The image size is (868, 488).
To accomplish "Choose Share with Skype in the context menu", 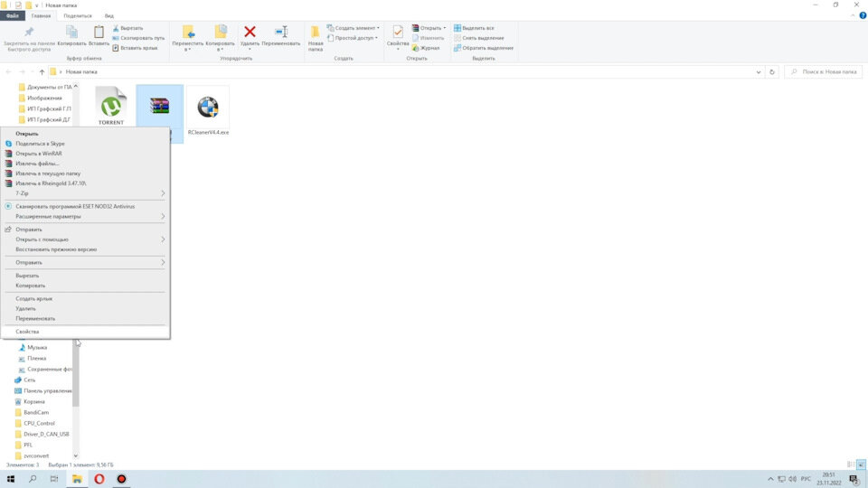I will [x=85, y=144].
